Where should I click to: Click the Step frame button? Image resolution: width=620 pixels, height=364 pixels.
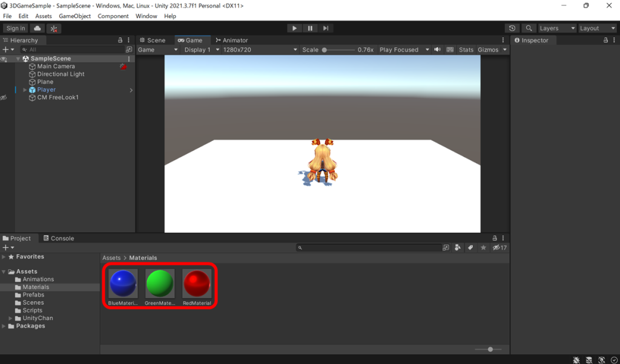click(326, 28)
